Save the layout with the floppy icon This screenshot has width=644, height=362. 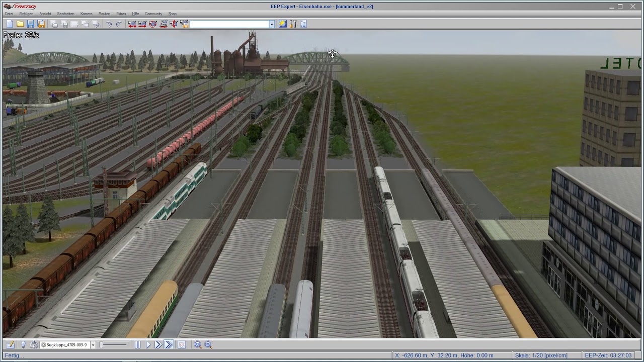pyautogui.click(x=31, y=24)
